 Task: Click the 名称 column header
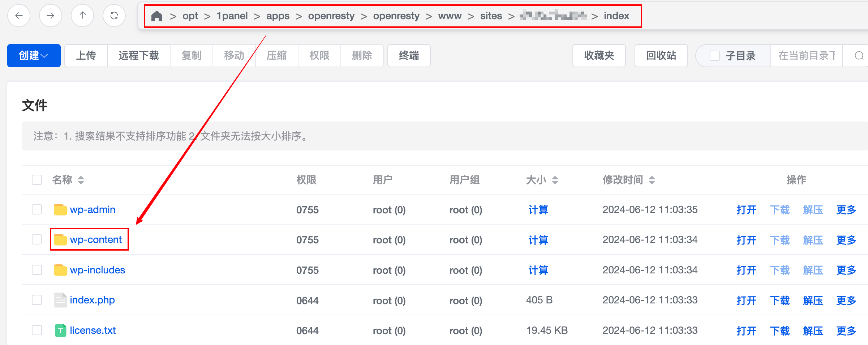pyautogui.click(x=62, y=180)
